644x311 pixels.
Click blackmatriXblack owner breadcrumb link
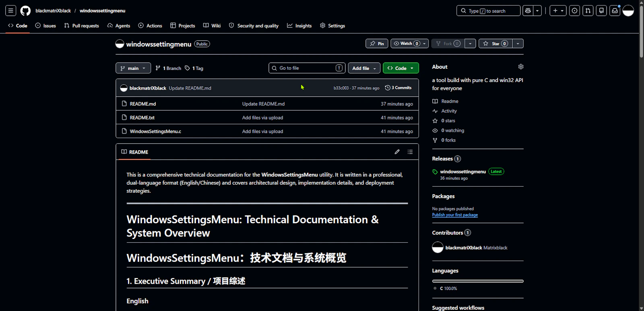(x=53, y=11)
